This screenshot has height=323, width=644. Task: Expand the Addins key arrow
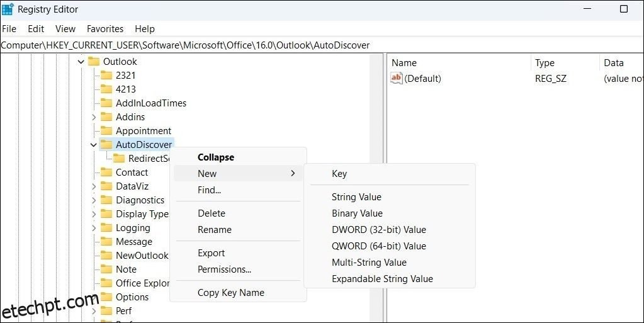click(x=94, y=117)
